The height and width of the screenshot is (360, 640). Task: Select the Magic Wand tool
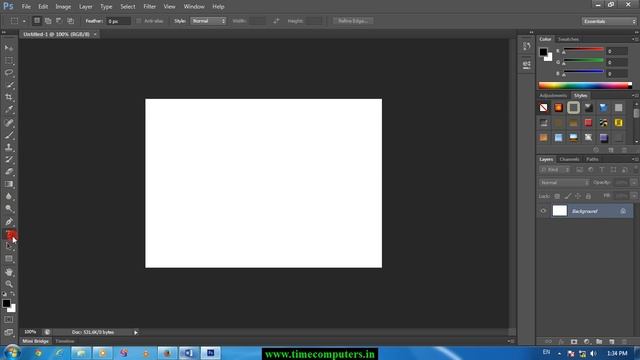coord(9,85)
